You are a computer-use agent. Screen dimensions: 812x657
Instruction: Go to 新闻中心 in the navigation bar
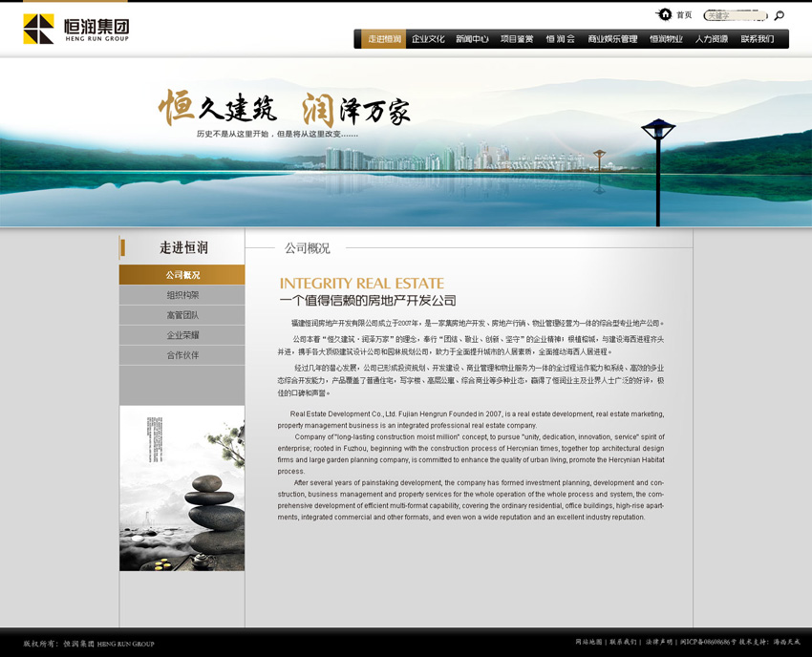[x=472, y=39]
